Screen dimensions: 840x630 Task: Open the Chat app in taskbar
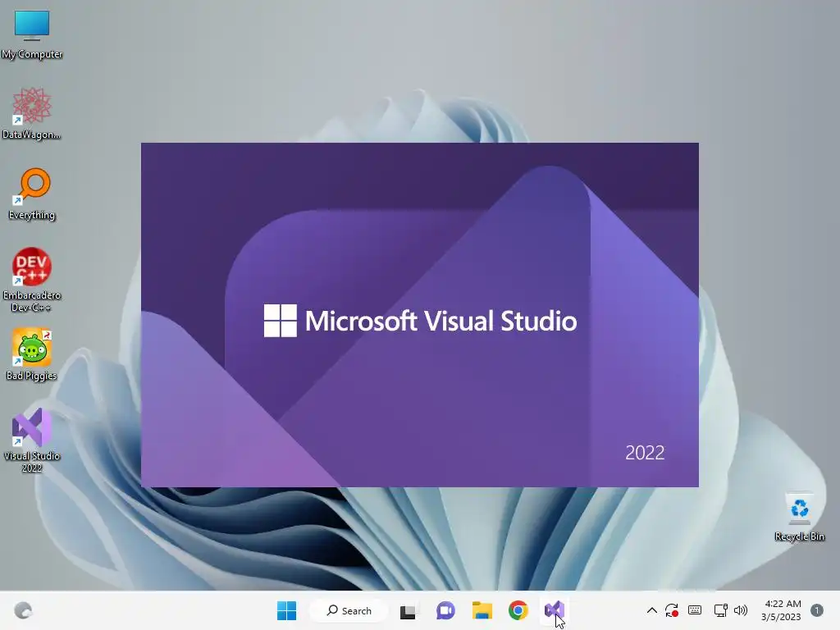[x=445, y=610]
